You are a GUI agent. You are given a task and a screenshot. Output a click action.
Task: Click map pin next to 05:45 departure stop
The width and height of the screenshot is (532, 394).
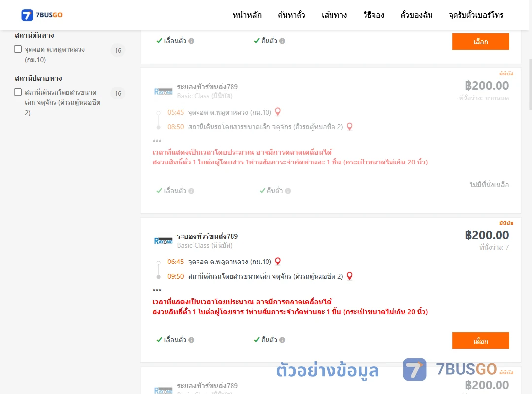tap(278, 112)
